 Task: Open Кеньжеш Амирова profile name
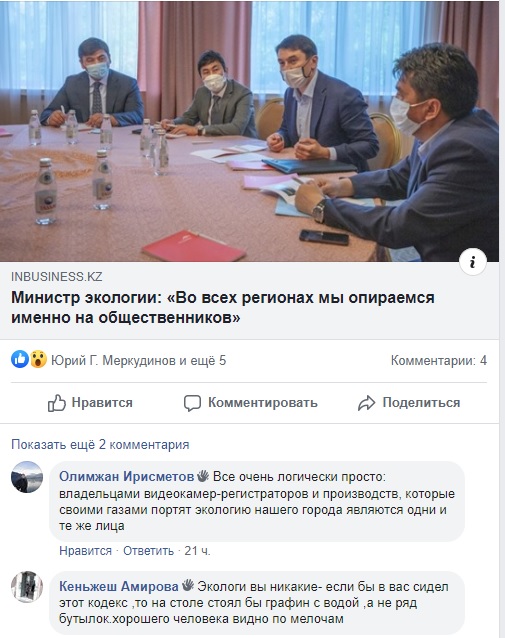click(x=119, y=586)
